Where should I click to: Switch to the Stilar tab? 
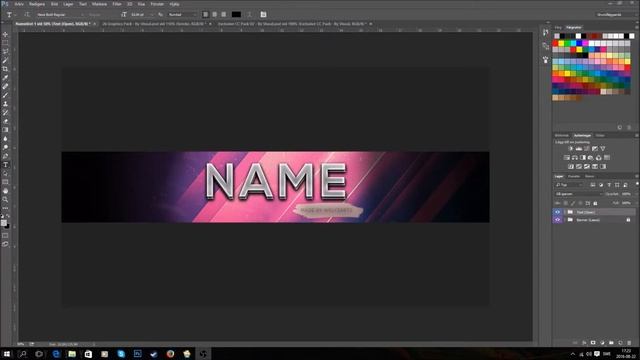[x=600, y=136]
